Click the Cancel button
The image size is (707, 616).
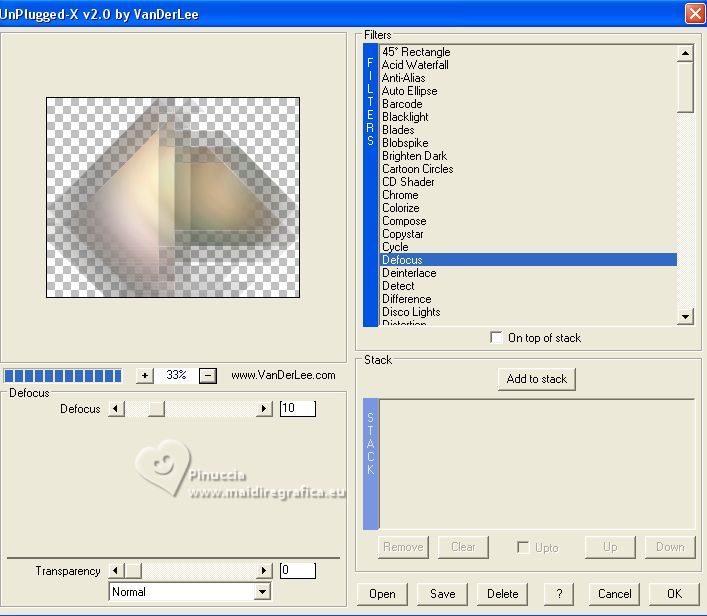pos(614,593)
